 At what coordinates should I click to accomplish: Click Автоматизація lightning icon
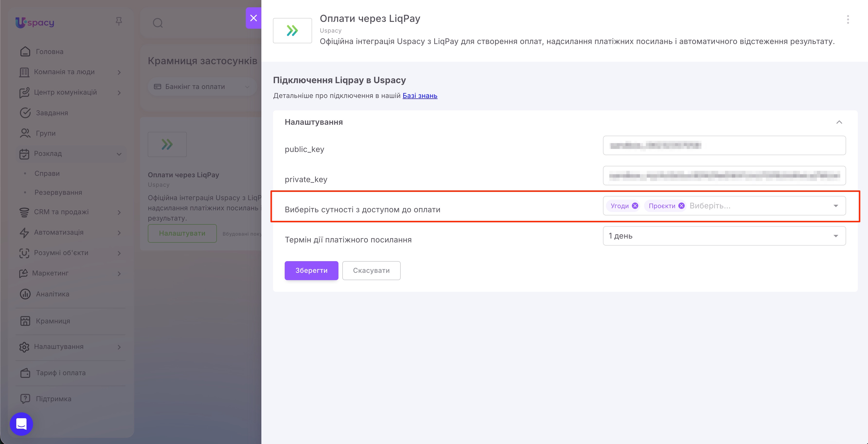tap(24, 232)
